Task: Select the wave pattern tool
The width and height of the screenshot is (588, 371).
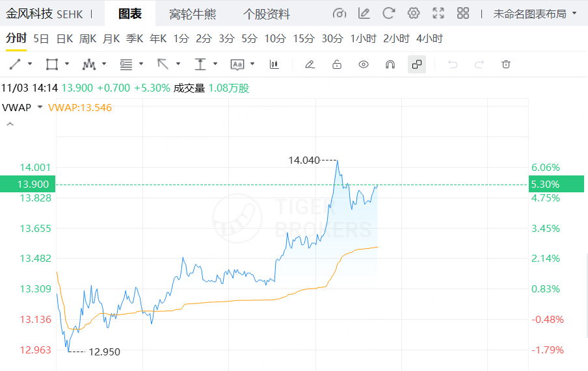Action: 89,64
